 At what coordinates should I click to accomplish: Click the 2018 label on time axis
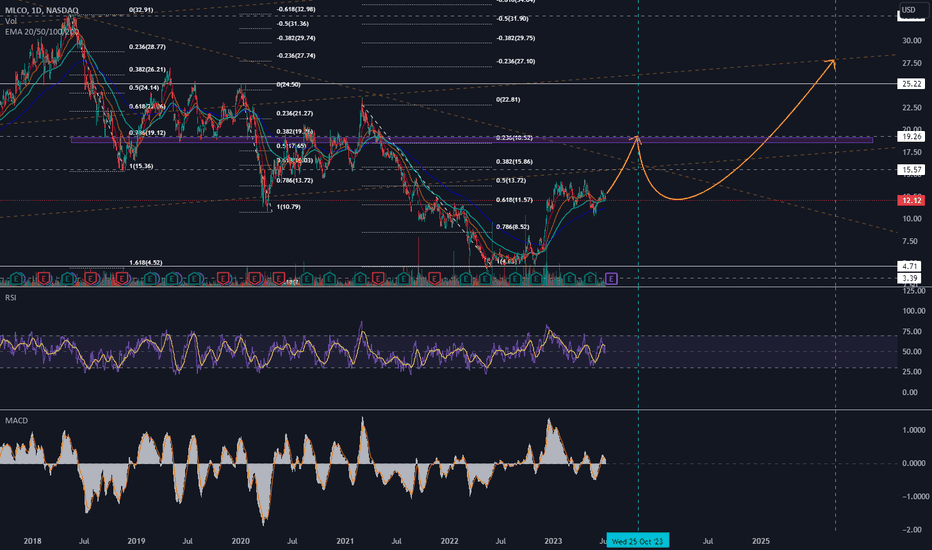click(x=32, y=541)
